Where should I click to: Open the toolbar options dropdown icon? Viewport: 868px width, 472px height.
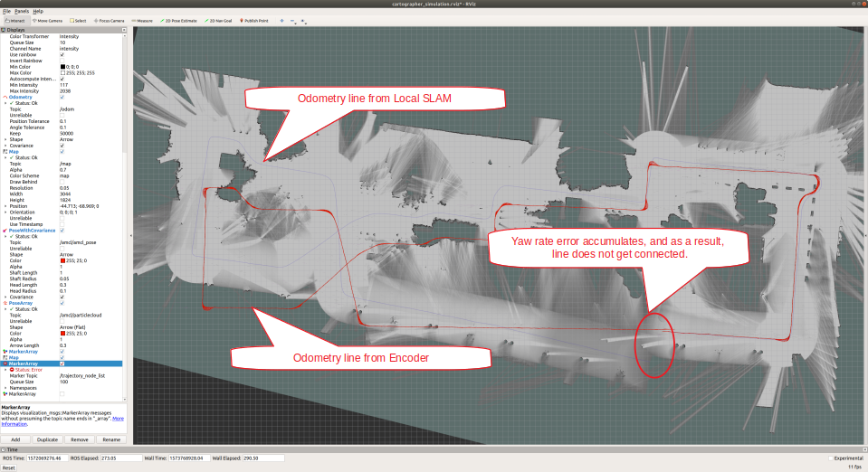click(x=303, y=21)
